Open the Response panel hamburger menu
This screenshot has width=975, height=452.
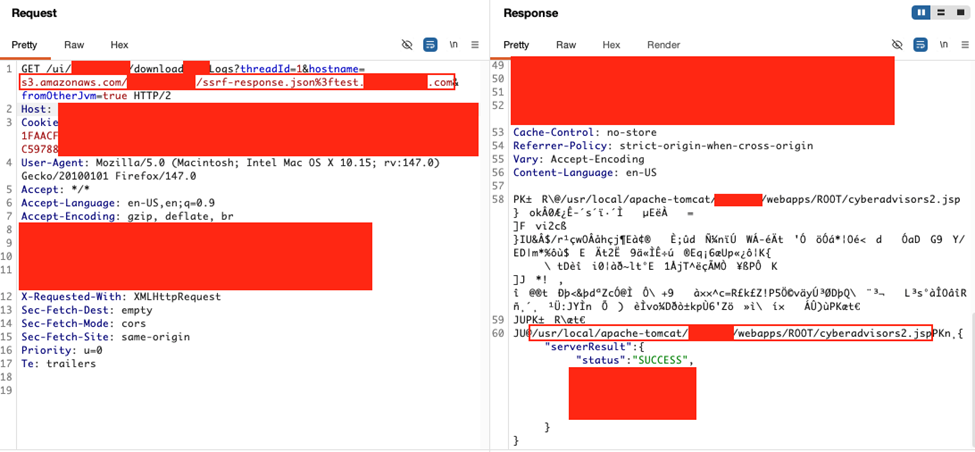[x=965, y=45]
